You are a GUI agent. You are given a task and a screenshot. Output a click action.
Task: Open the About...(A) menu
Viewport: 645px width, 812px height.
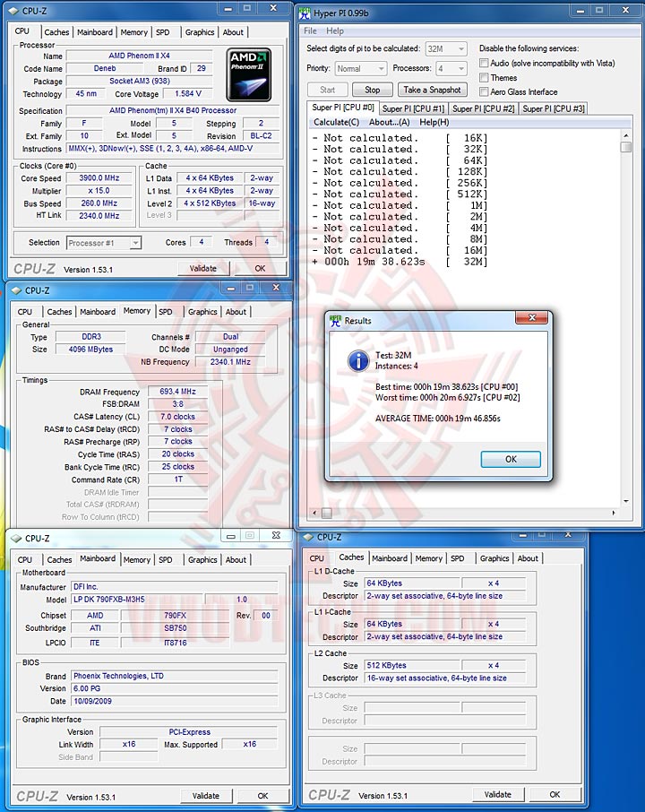click(389, 122)
